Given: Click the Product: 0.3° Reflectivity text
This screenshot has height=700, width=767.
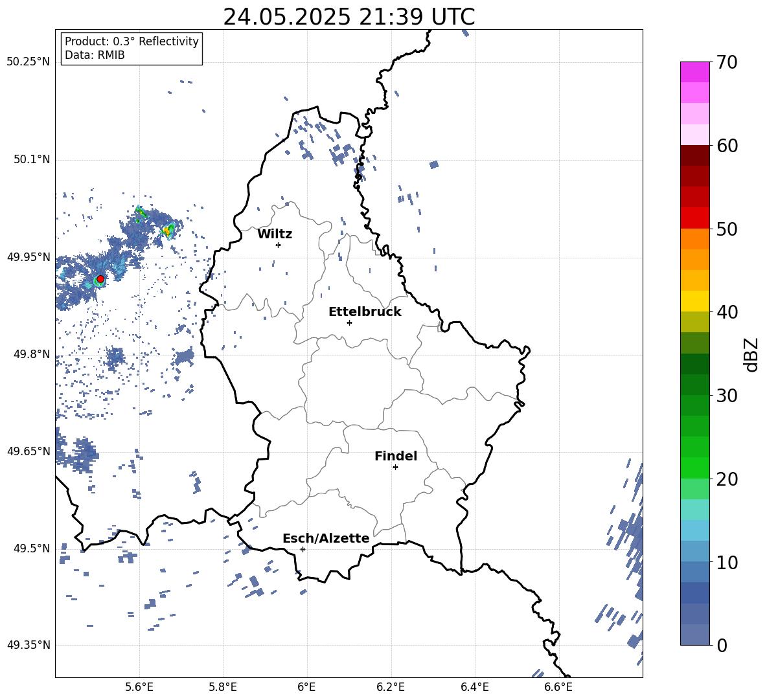Looking at the screenshot, I should click(132, 41).
